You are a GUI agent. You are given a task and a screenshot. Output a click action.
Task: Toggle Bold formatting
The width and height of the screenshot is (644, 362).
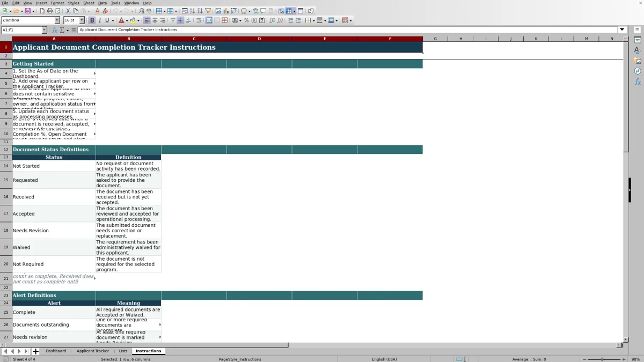pos(92,20)
